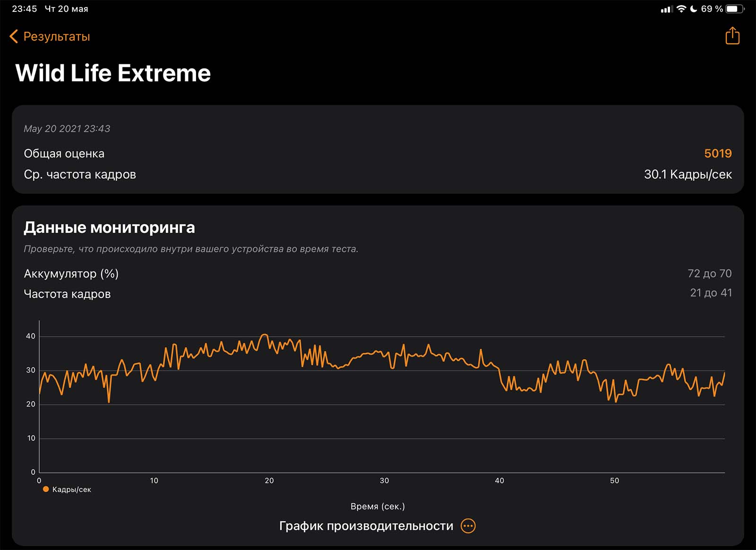Tap the Wild Life Extreme title
This screenshot has width=756, height=550.
[113, 73]
